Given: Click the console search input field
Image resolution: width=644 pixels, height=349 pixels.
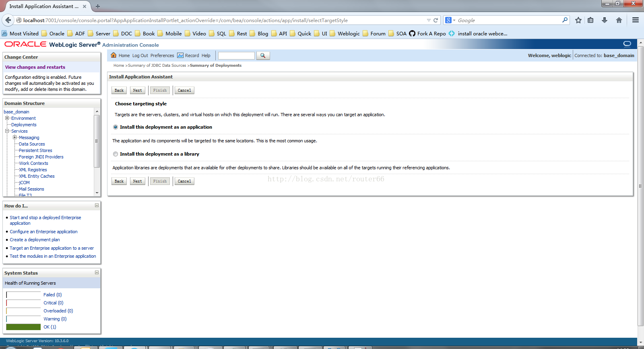Looking at the screenshot, I should pyautogui.click(x=236, y=55).
